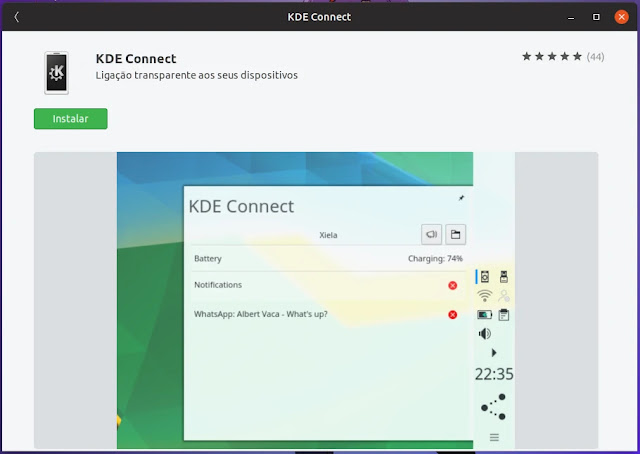
Task: Click the five-star rating row
Action: 552,57
